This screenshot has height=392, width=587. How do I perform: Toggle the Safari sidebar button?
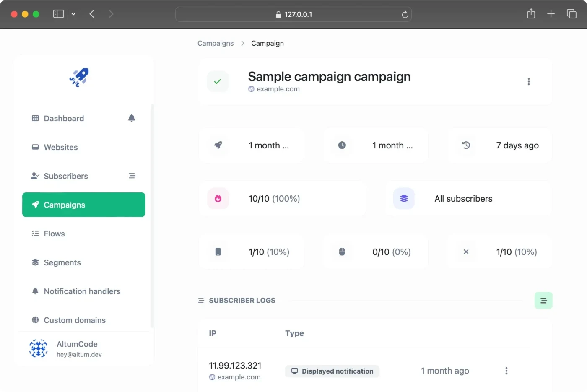(x=58, y=14)
